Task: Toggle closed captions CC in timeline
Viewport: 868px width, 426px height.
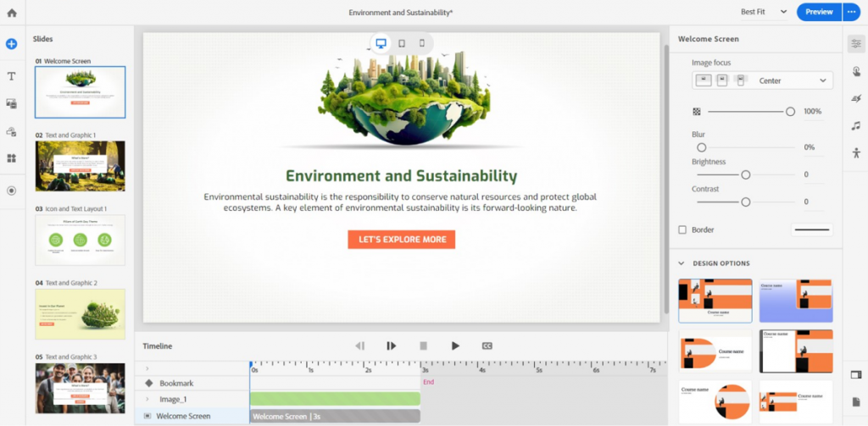Action: 487,346
